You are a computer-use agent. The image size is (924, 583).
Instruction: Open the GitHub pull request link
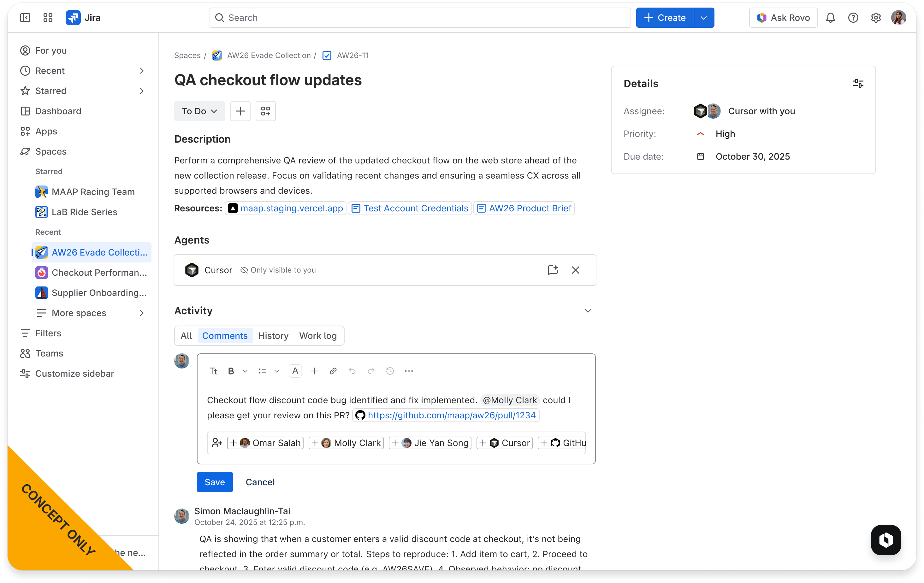[451, 415]
